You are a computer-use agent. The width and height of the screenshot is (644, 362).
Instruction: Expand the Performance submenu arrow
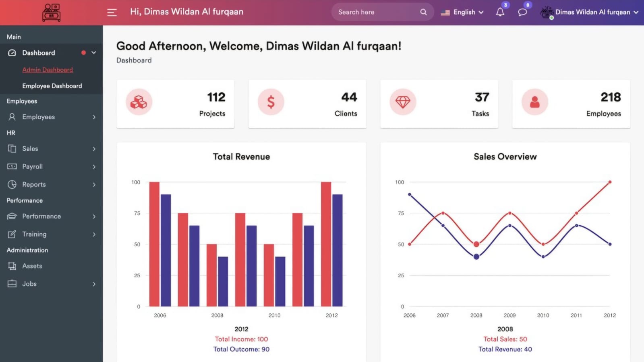click(x=94, y=216)
